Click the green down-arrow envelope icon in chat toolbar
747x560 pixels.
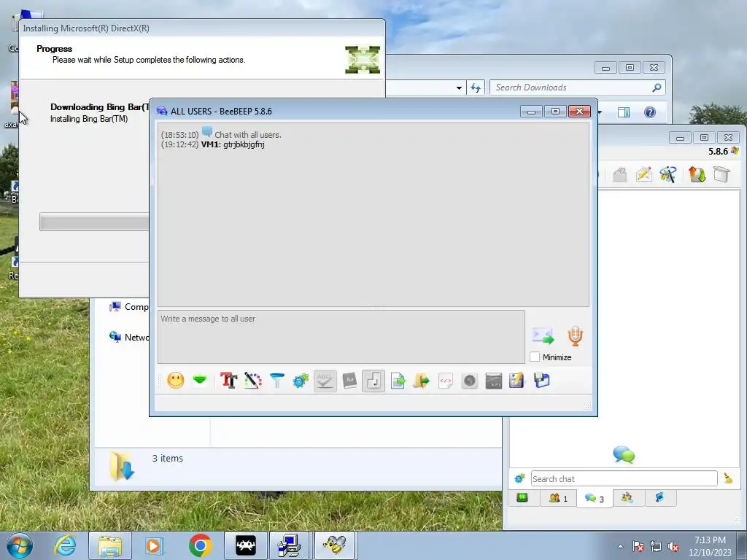coord(200,381)
